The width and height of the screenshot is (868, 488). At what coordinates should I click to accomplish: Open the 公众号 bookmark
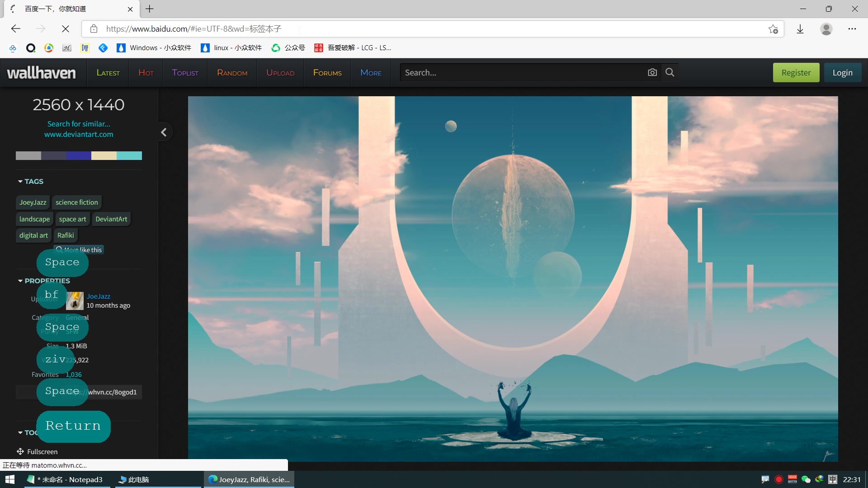click(288, 48)
